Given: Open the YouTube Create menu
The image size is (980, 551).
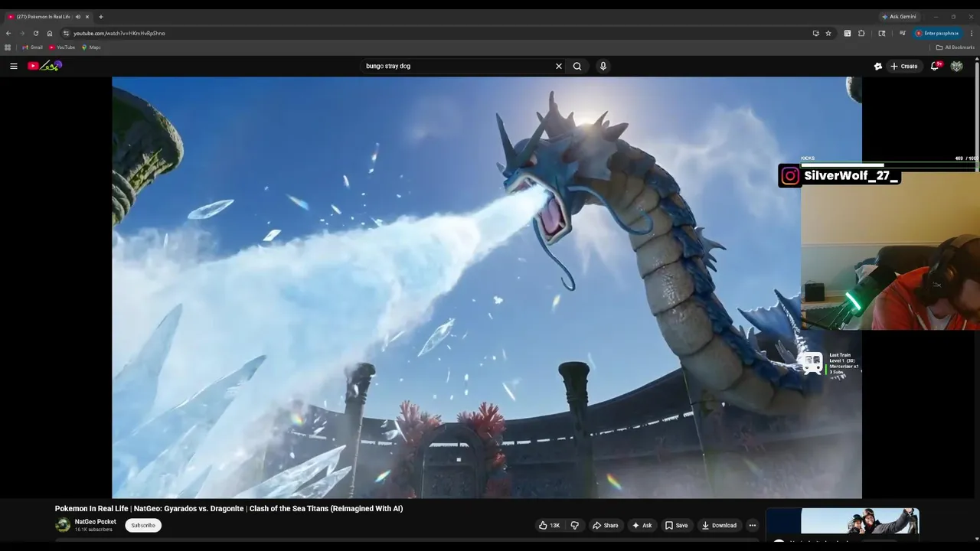Looking at the screenshot, I should click(903, 66).
